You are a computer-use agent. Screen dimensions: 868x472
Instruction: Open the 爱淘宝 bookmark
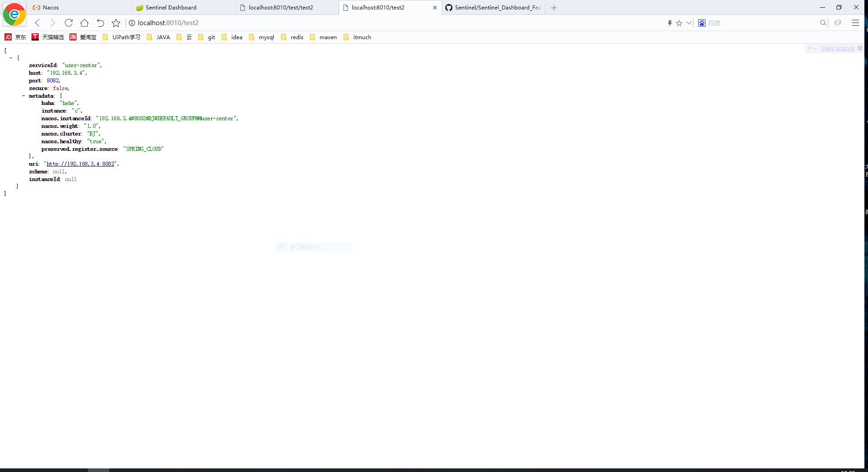(83, 37)
